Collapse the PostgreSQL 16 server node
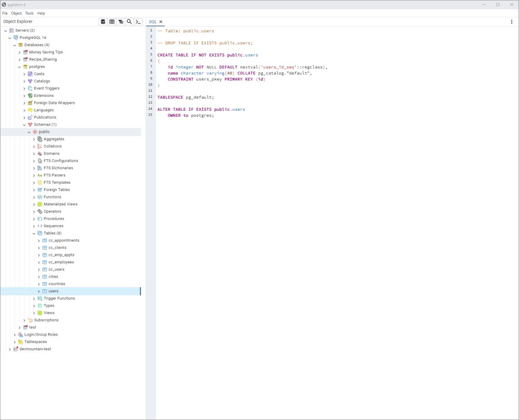This screenshot has width=519, height=420. [x=10, y=38]
